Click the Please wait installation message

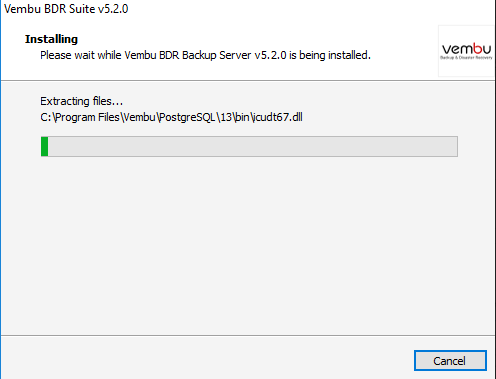tap(205, 55)
